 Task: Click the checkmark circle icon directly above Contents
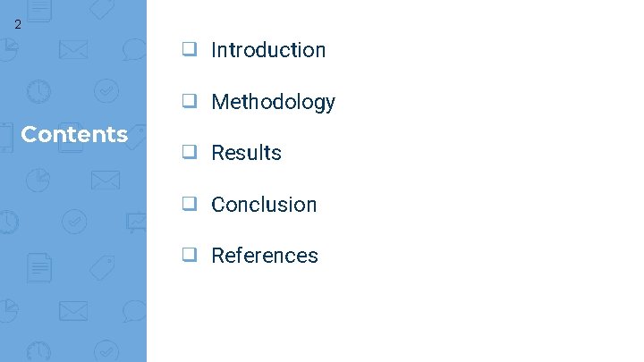105,90
